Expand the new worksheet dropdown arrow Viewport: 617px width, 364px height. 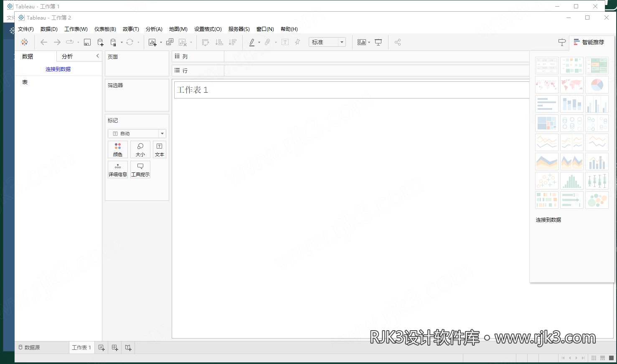point(161,43)
